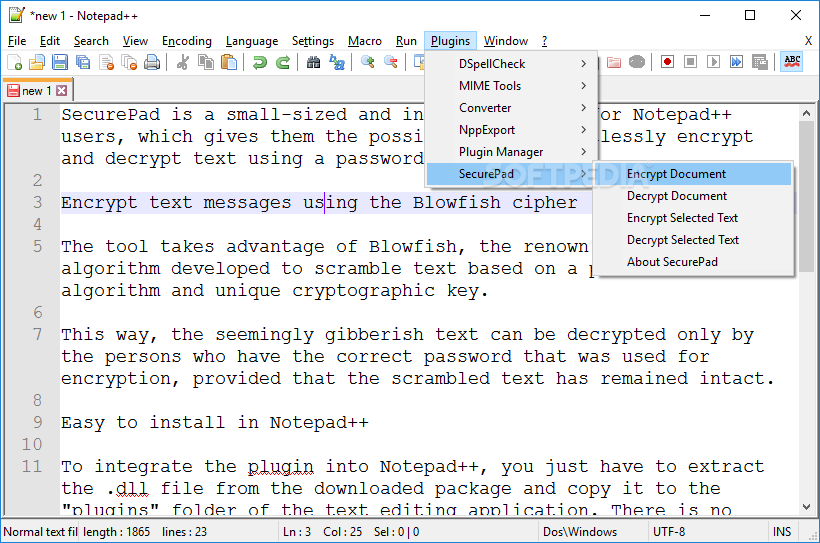Click the 'Ln : 3' status text

297,532
